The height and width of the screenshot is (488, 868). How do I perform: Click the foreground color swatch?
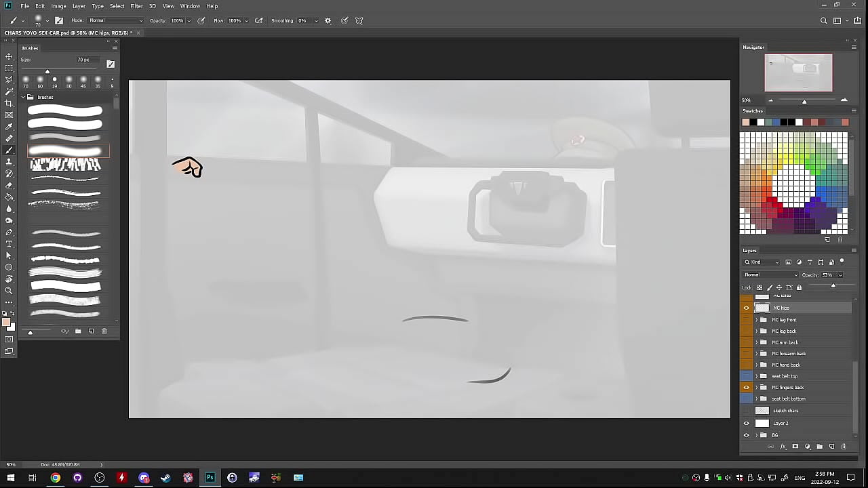coord(7,323)
